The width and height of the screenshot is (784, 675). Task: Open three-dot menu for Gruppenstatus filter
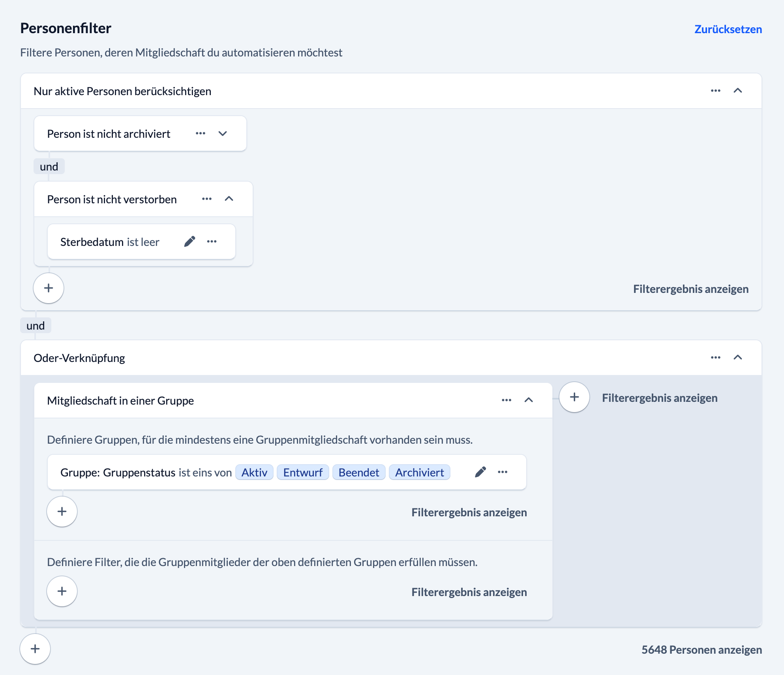pyautogui.click(x=503, y=472)
